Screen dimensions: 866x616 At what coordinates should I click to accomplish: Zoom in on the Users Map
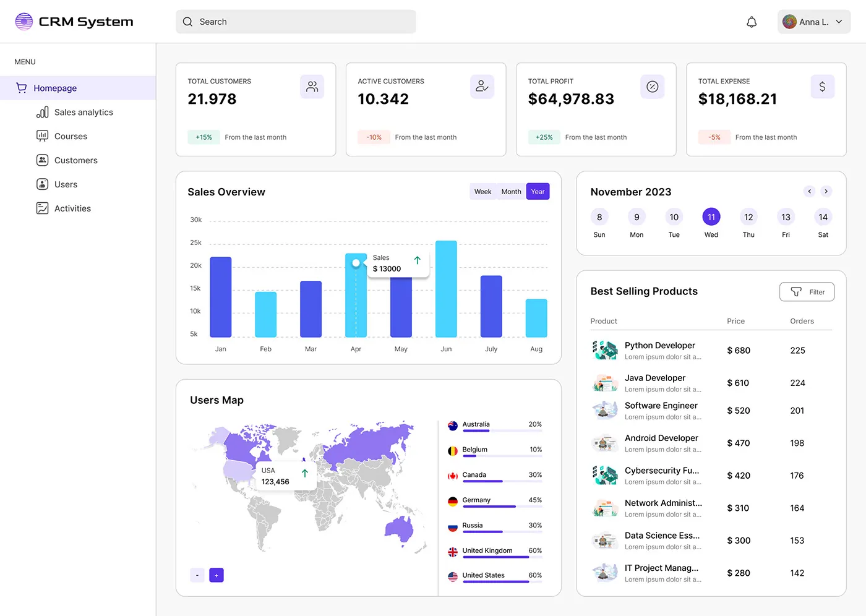coord(216,575)
